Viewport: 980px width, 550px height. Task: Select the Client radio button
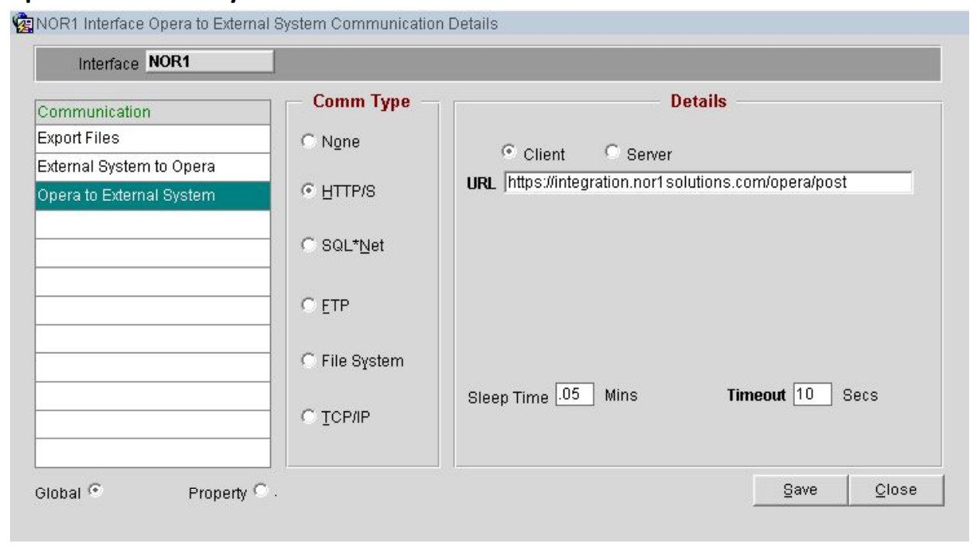pyautogui.click(x=509, y=153)
